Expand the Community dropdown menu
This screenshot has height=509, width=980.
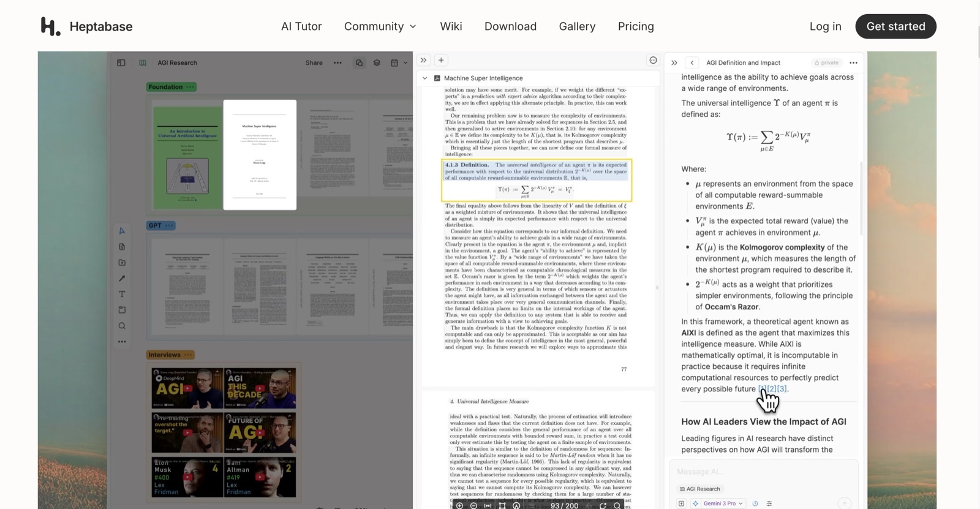pyautogui.click(x=380, y=26)
